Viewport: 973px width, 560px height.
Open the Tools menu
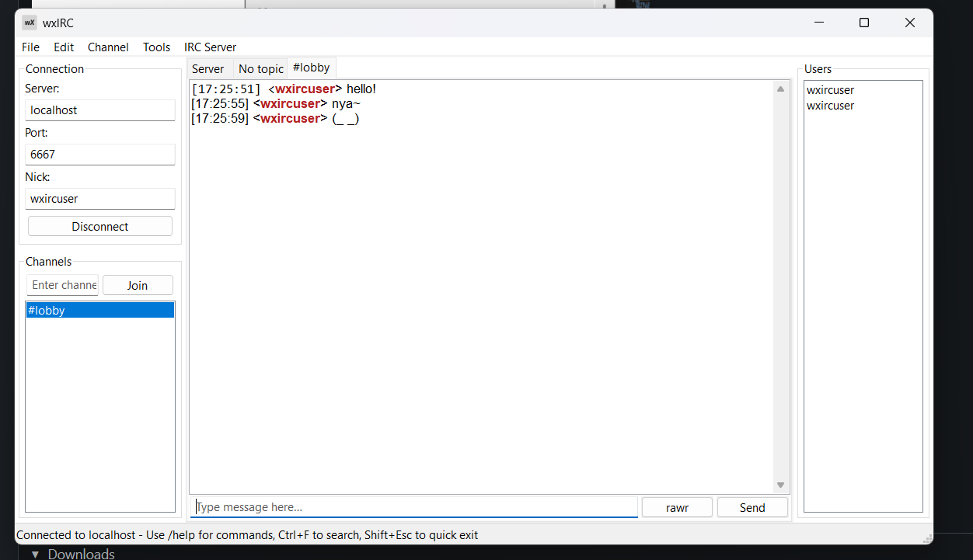click(x=156, y=47)
